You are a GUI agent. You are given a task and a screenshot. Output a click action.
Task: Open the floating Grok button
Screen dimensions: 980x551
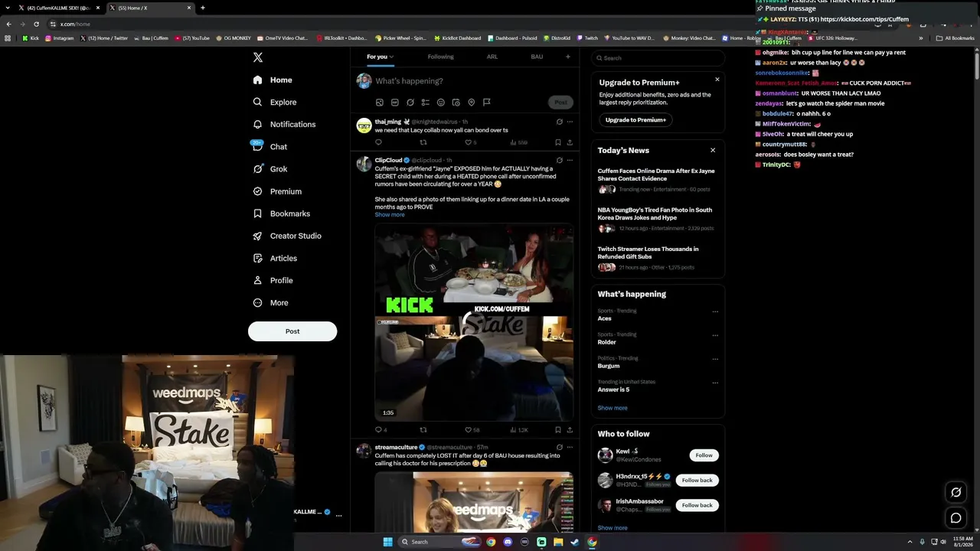[955, 492]
